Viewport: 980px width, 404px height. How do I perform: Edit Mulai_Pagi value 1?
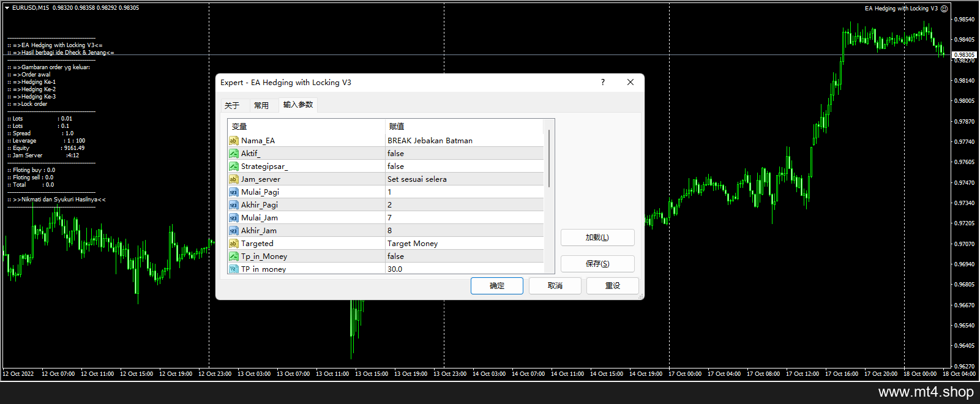[x=465, y=192]
